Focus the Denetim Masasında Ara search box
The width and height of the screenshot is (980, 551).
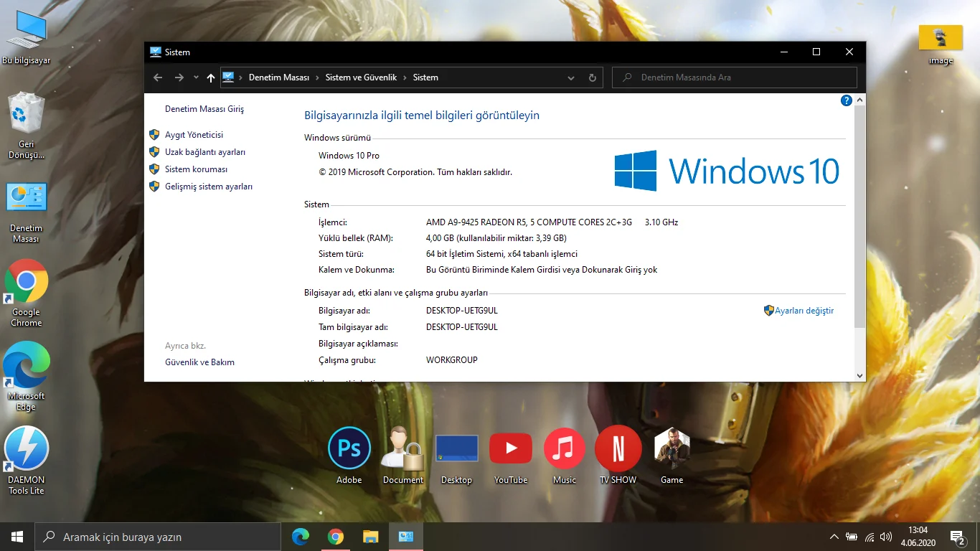pyautogui.click(x=735, y=77)
